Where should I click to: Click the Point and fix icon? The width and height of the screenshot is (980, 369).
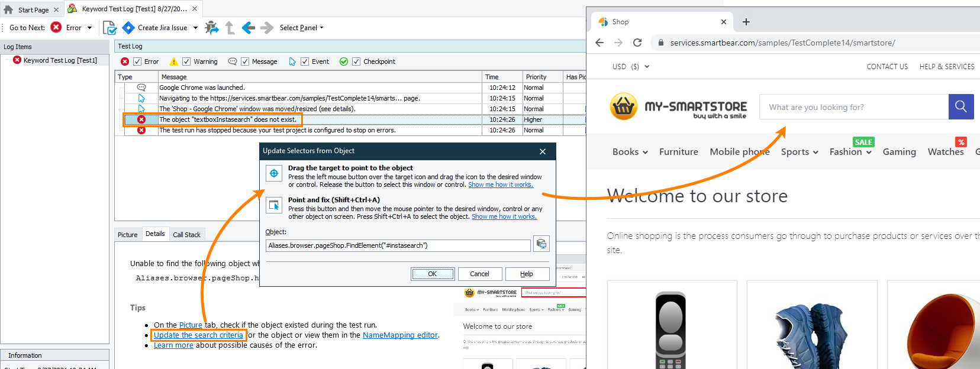coord(274,205)
